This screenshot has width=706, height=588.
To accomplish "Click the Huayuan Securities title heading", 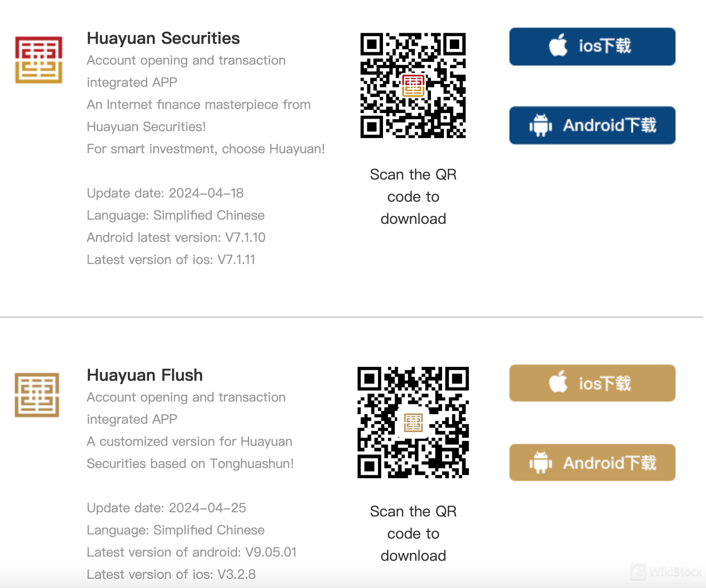I will [x=163, y=38].
